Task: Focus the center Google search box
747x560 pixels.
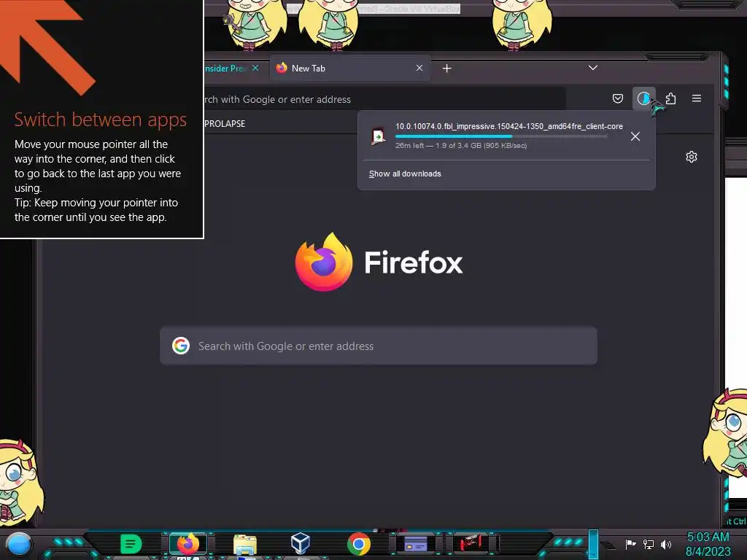Action: 379,346
